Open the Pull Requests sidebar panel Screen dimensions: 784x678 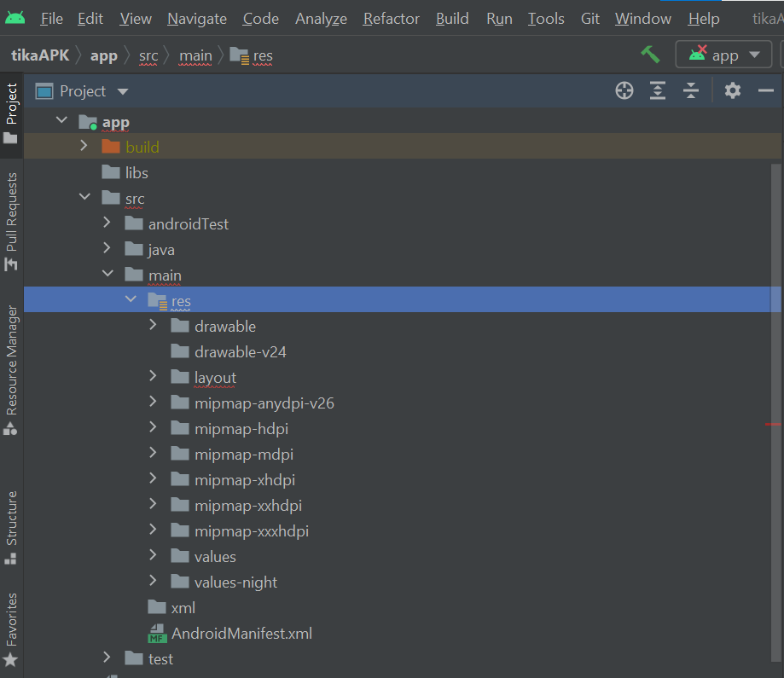tap(10, 209)
